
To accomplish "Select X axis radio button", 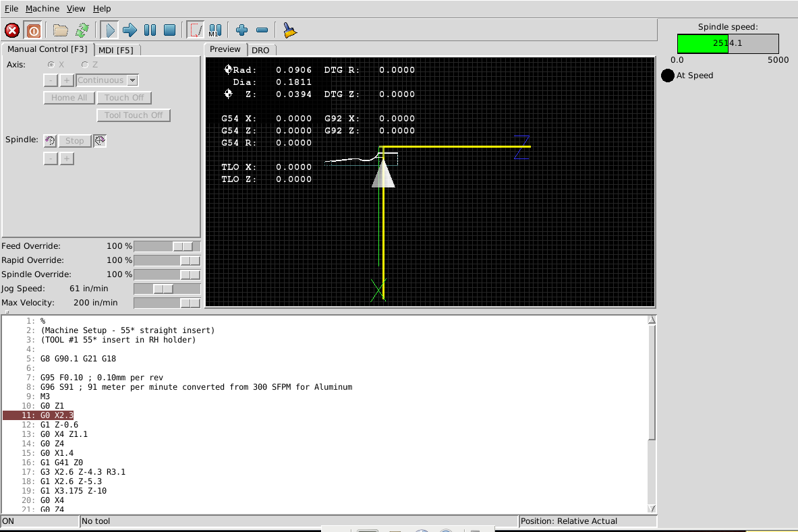I will point(51,65).
